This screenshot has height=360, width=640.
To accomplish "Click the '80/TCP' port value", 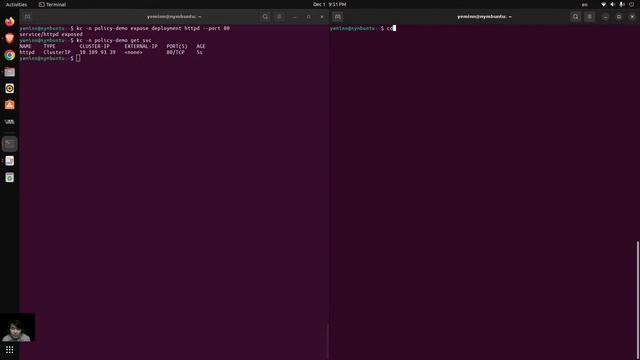I will (x=176, y=52).
